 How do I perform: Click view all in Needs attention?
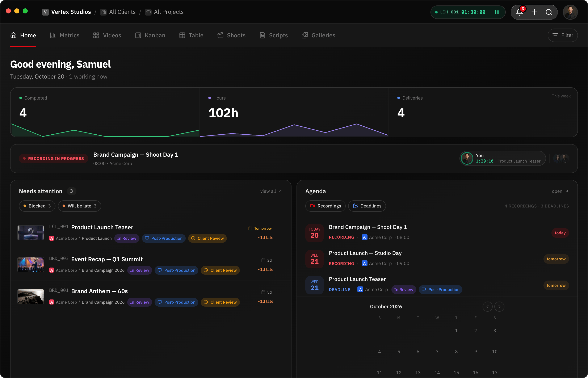point(271,191)
